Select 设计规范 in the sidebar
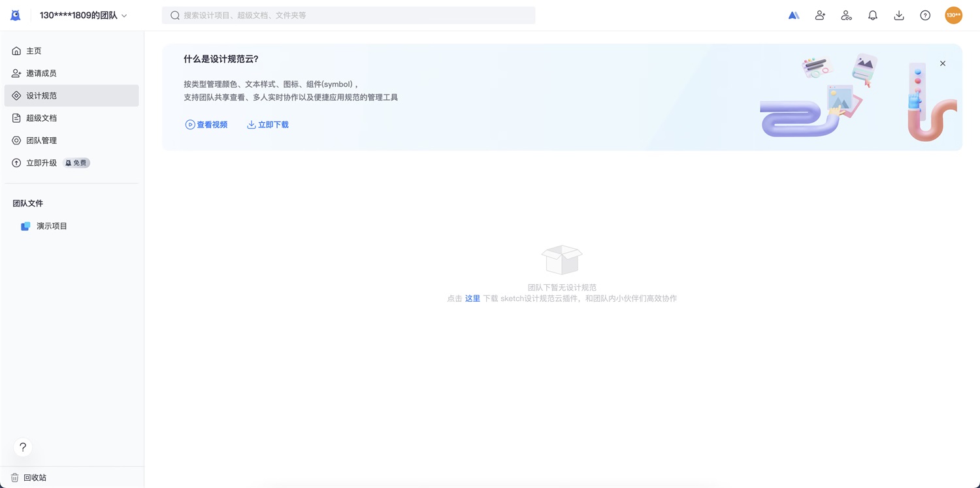Screen dimensions: 980x488 coord(41,95)
